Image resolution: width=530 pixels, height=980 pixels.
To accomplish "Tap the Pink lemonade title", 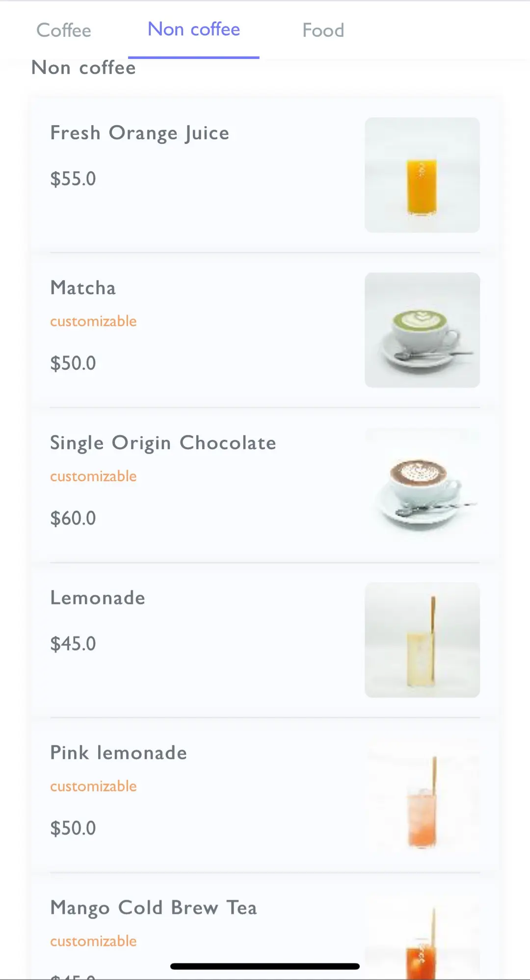I will point(118,753).
